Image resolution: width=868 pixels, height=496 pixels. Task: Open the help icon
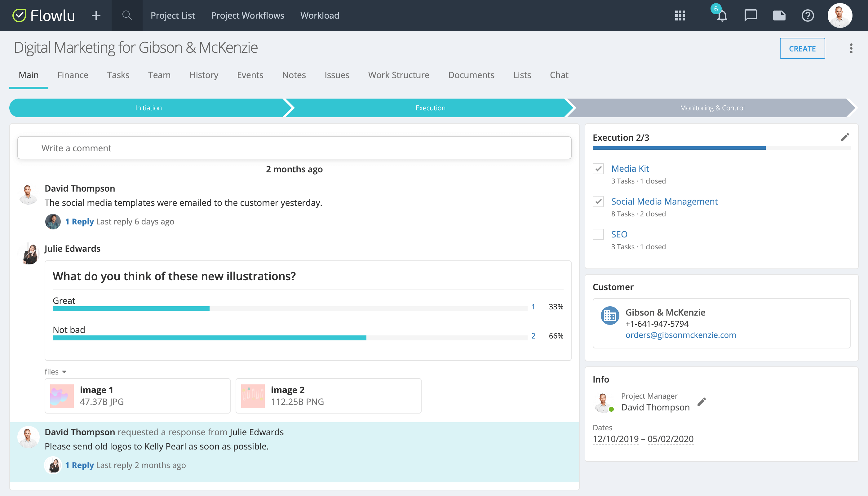(x=808, y=16)
